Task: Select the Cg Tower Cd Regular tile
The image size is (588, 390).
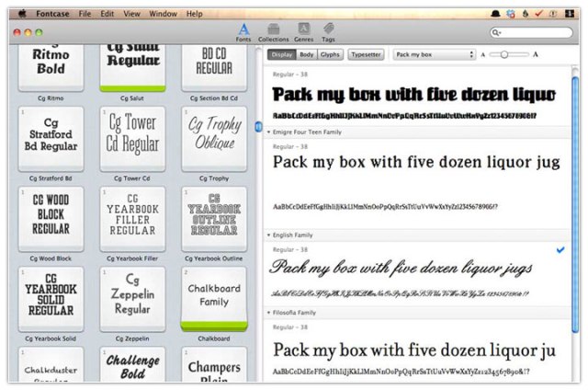Action: [132, 139]
